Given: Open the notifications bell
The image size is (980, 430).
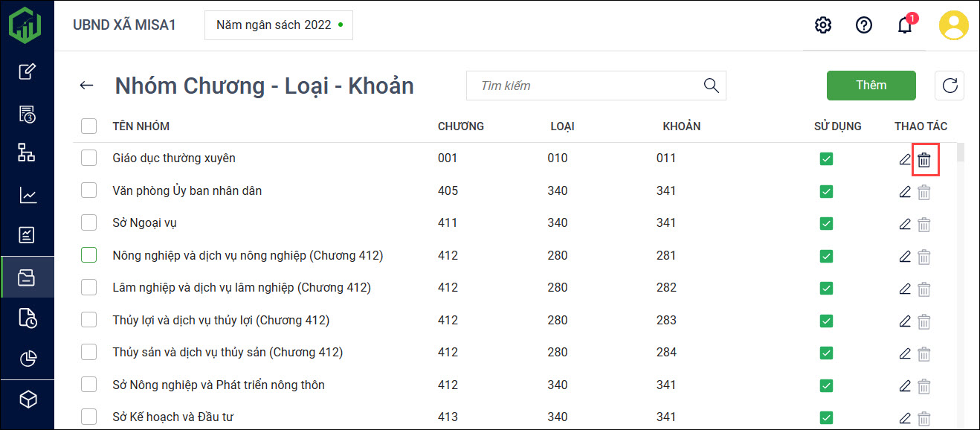Looking at the screenshot, I should pos(904,25).
